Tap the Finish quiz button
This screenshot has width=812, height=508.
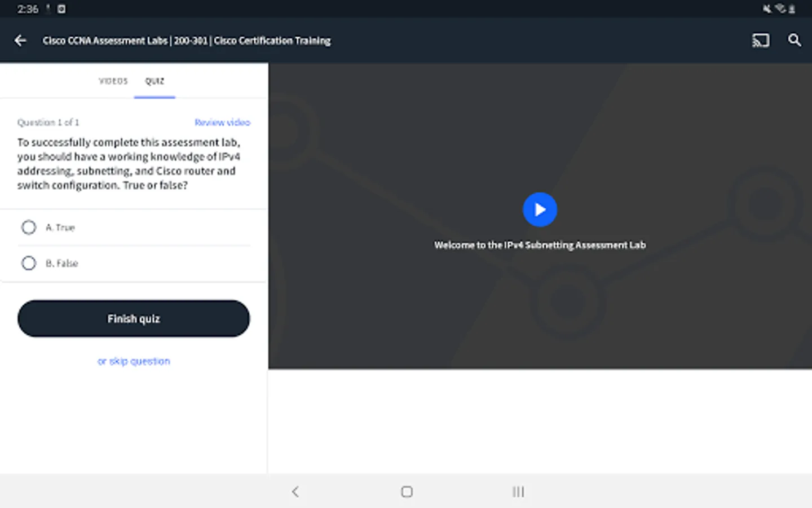click(134, 318)
